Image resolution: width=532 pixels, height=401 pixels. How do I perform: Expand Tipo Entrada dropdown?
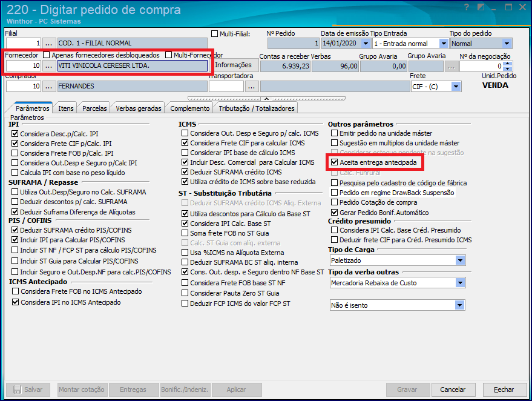click(444, 44)
